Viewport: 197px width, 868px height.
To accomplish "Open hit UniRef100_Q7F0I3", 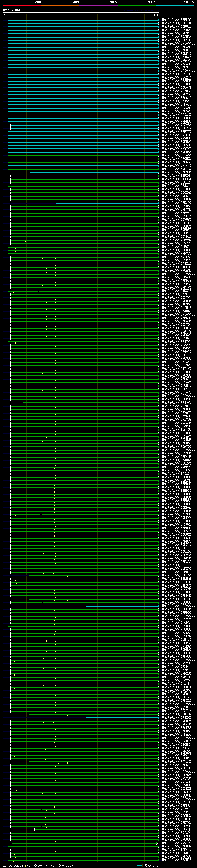I will click(x=177, y=104).
